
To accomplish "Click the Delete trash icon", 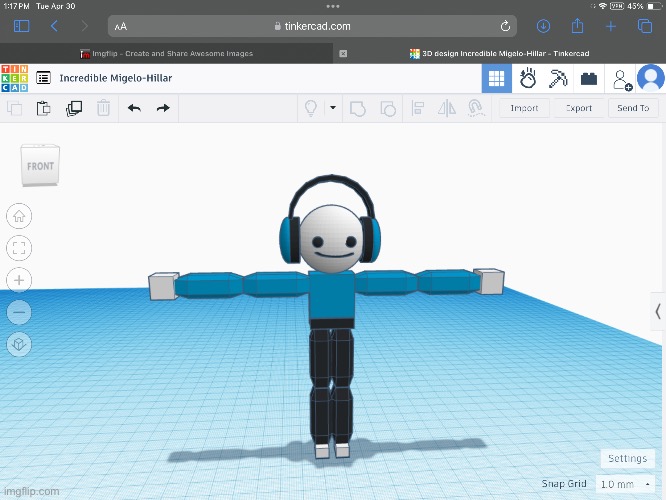I will coord(103,108).
